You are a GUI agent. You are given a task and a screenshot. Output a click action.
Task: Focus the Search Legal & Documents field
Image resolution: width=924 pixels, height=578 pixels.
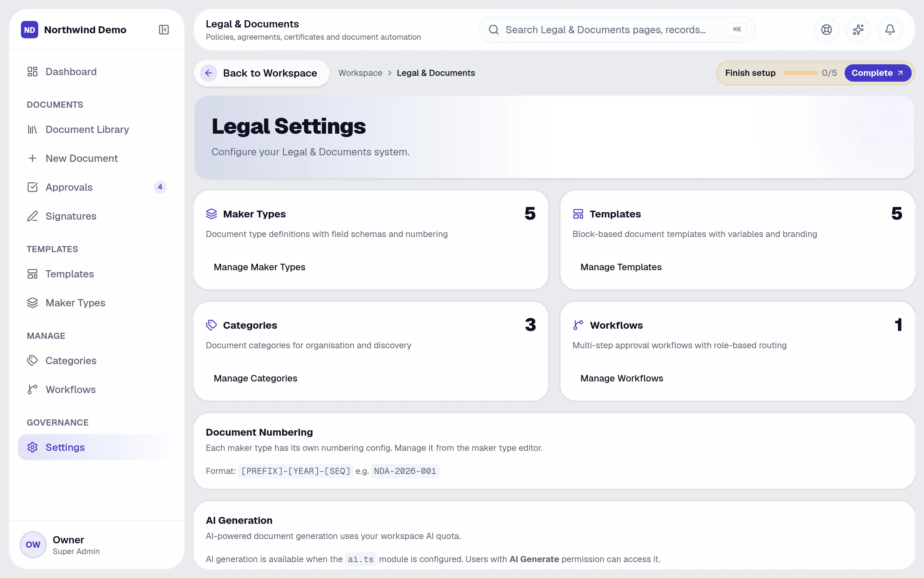tap(616, 29)
